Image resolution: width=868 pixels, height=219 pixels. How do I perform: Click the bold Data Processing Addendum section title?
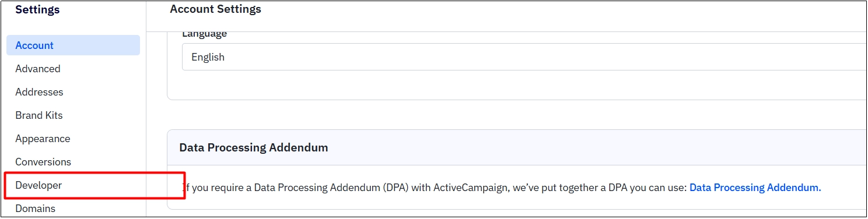coord(254,147)
